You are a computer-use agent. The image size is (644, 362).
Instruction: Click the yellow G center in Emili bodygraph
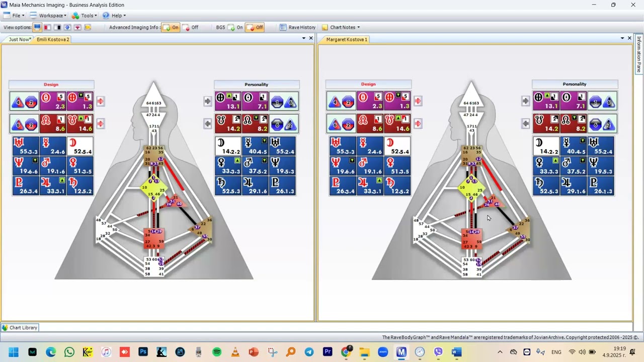pyautogui.click(x=153, y=188)
